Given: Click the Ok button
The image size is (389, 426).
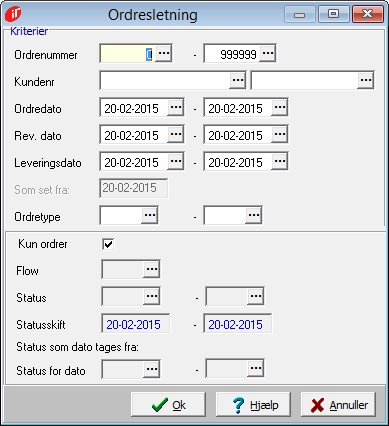Looking at the screenshot, I should [168, 405].
